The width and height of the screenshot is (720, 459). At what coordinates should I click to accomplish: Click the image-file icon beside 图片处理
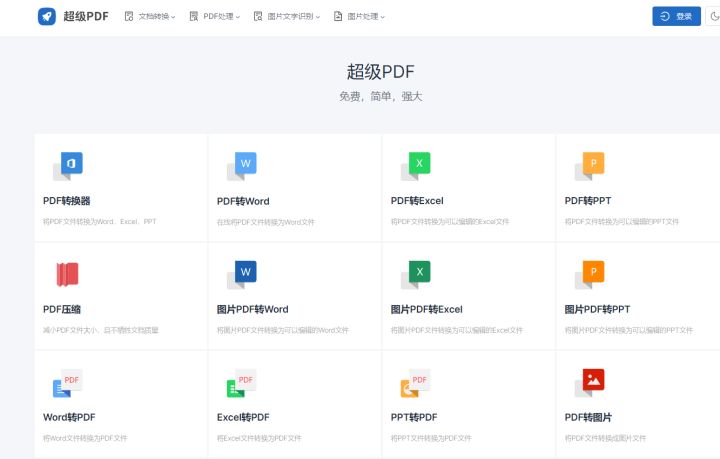pos(338,17)
